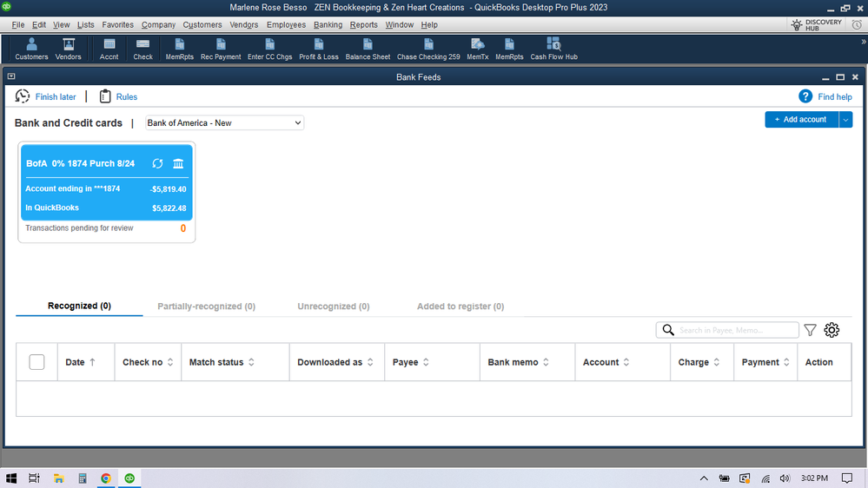Screen dimensions: 868x488
Task: Click the Add account button
Action: pyautogui.click(x=801, y=120)
